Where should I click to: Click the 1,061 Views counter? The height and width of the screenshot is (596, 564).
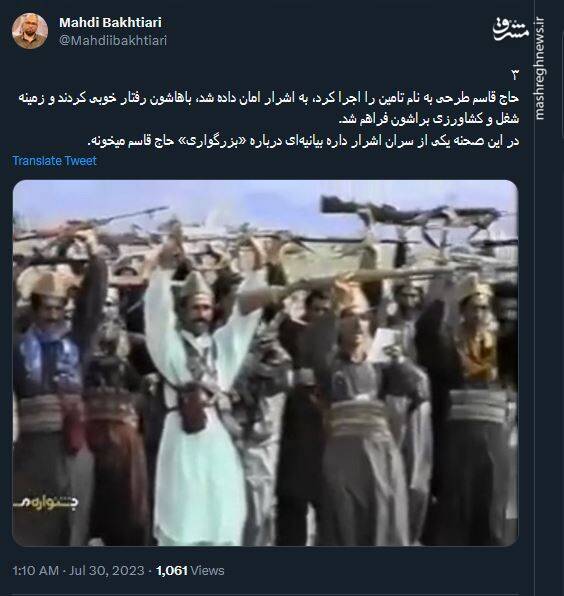pos(190,571)
